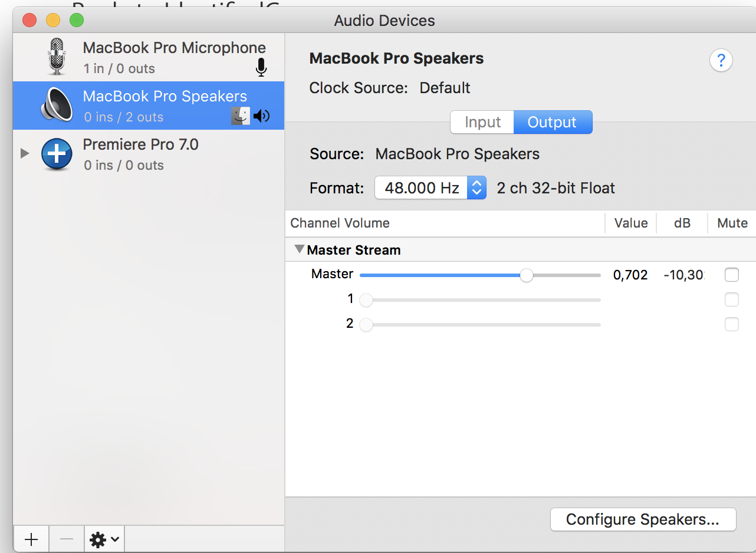Click the Mute column header
The width and height of the screenshot is (756, 553).
(732, 223)
